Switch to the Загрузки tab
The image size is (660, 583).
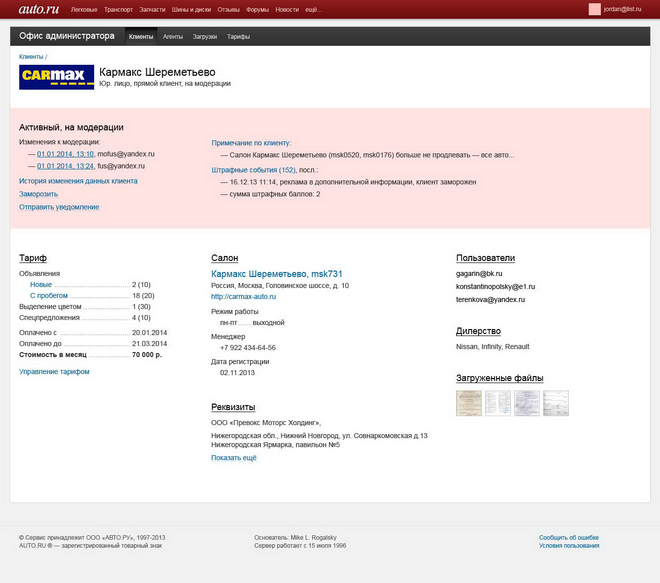[205, 37]
